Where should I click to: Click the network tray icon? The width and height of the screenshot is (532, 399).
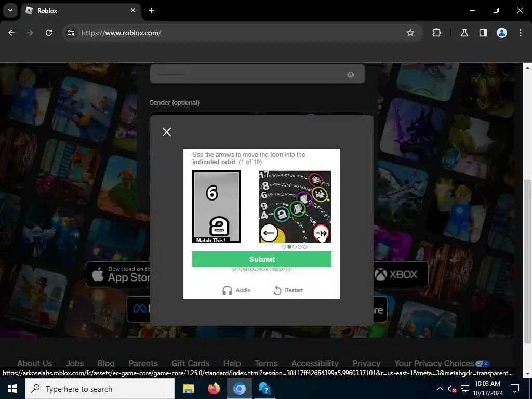tap(465, 389)
